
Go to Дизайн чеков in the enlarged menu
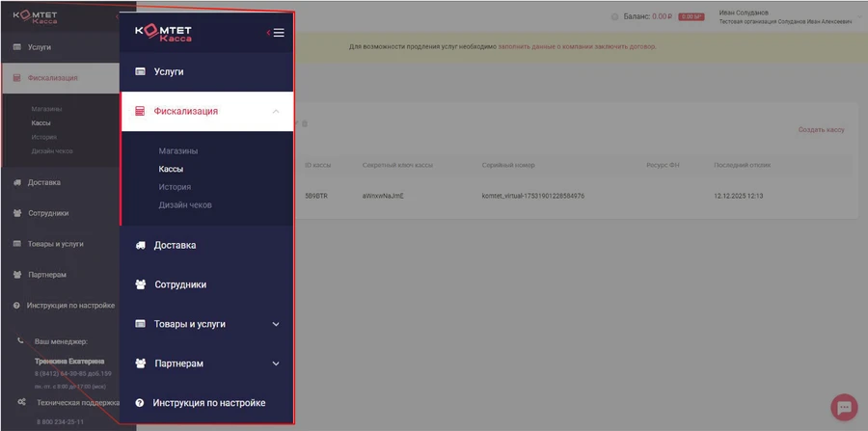pyautogui.click(x=185, y=205)
